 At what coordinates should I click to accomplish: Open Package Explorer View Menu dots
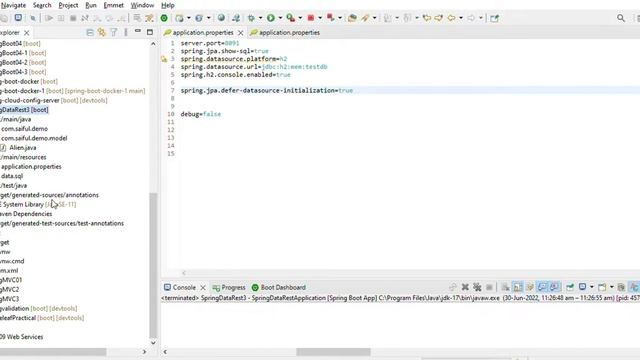[x=126, y=32]
